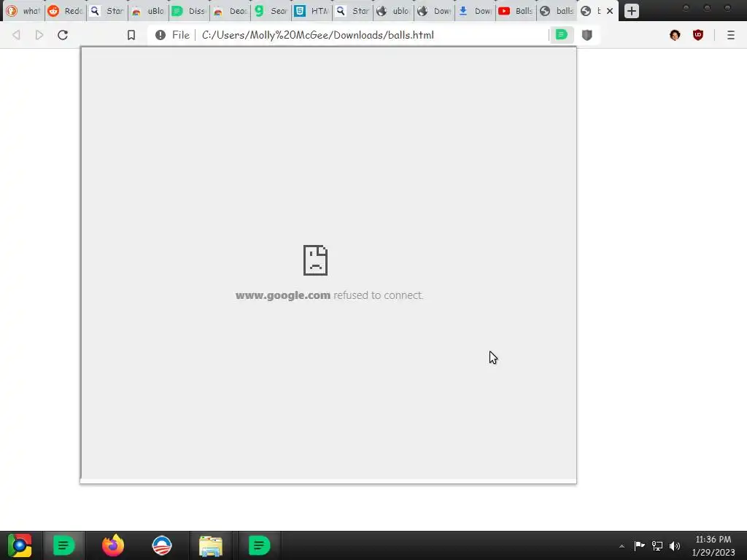This screenshot has height=560, width=747.
Task: Launch Firefox from the taskbar
Action: (x=113, y=545)
